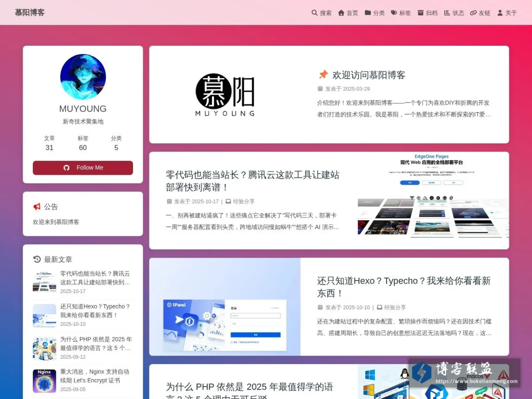
Task: Open sidebar link 还只知道Hexo？Typecho
Action: [95, 311]
